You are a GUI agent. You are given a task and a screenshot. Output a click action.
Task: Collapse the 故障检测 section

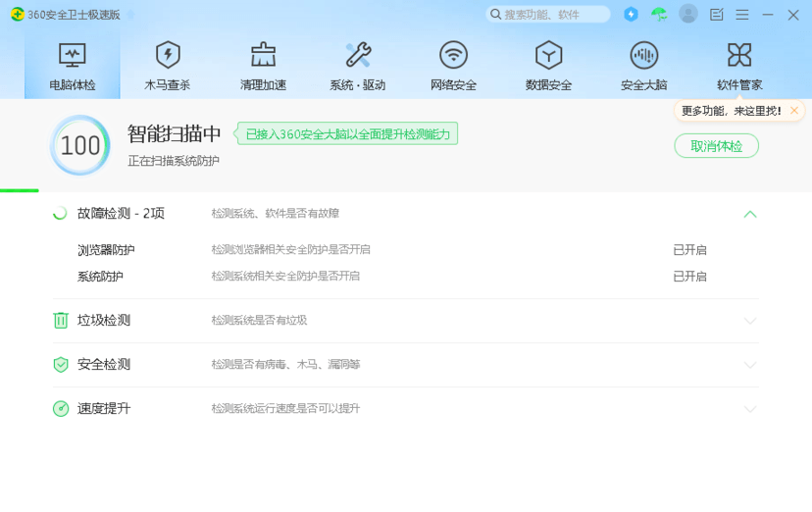(x=750, y=215)
